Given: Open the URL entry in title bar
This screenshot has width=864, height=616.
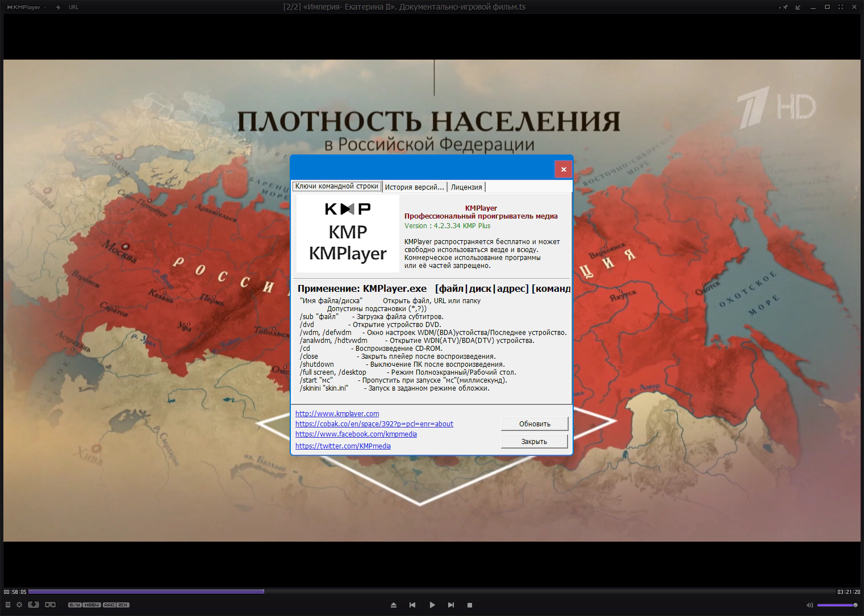Looking at the screenshot, I should tap(73, 7).
